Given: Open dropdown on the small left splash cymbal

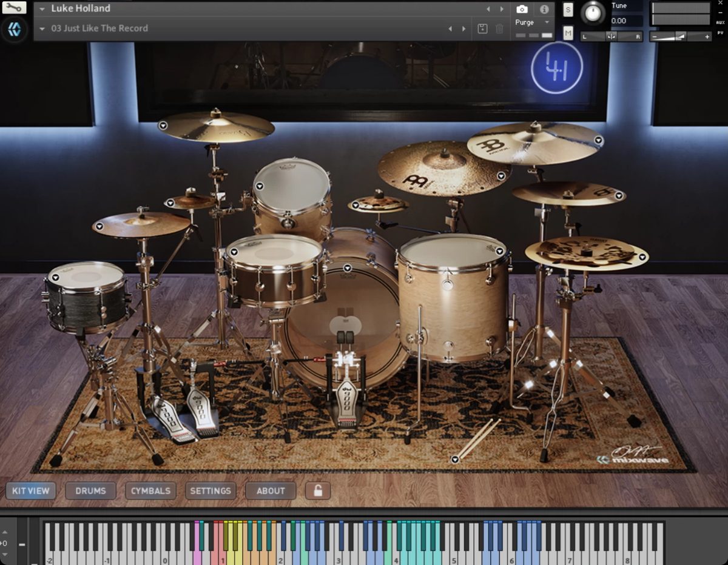Looking at the screenshot, I should [x=170, y=204].
